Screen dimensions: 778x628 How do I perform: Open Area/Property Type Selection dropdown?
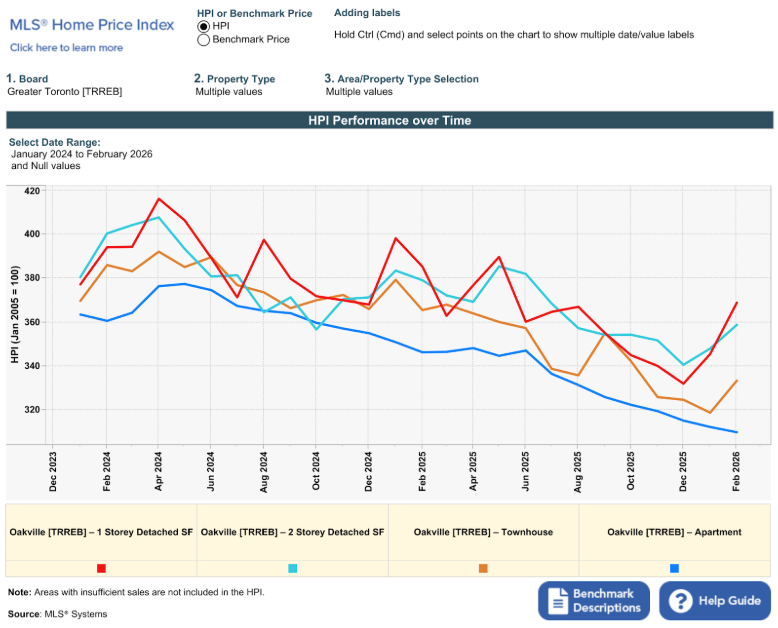[x=359, y=92]
